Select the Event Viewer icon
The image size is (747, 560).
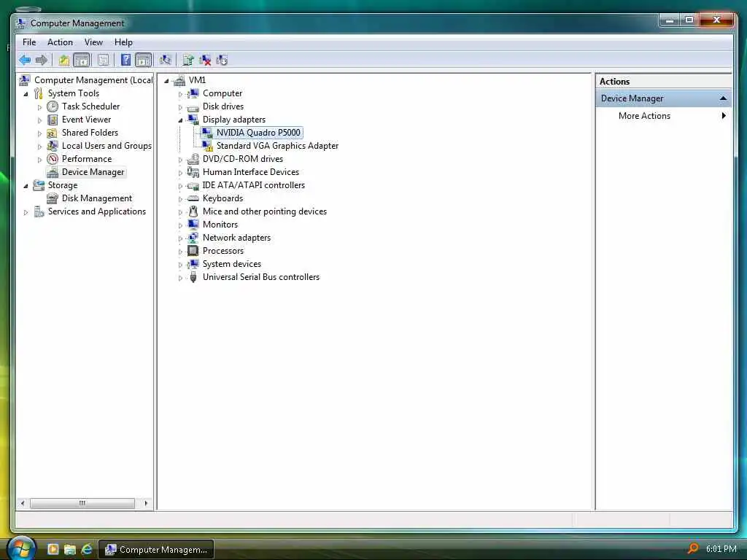[x=53, y=120]
